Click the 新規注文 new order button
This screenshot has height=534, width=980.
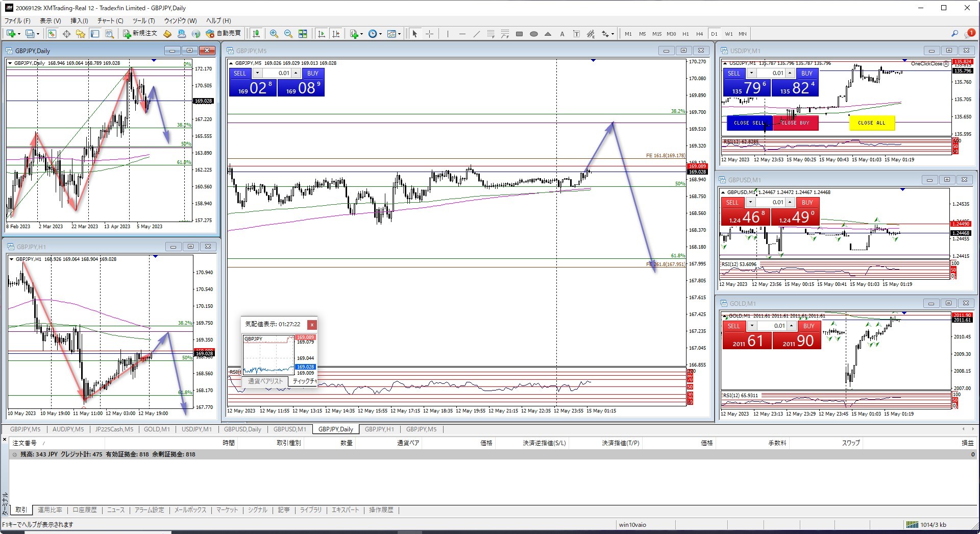[x=140, y=34]
